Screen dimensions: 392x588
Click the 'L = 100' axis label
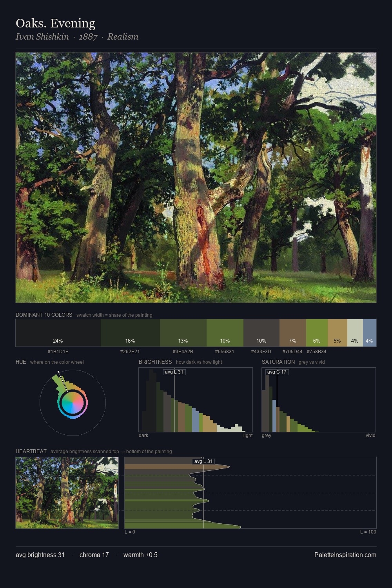368,532
